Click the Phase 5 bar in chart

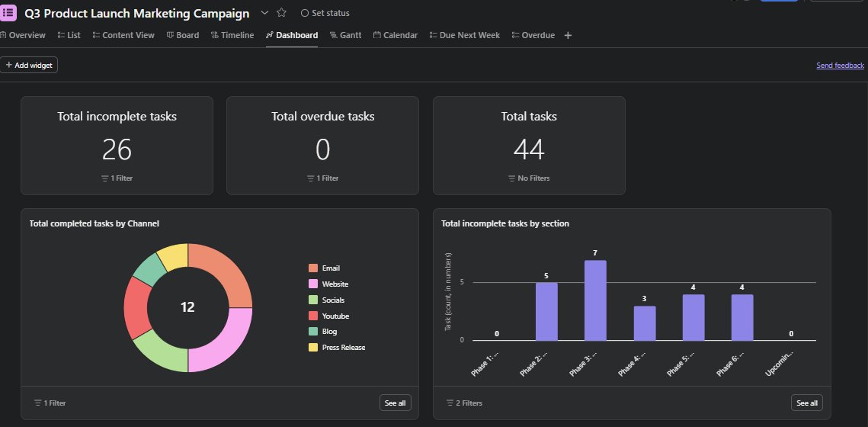[x=693, y=317]
